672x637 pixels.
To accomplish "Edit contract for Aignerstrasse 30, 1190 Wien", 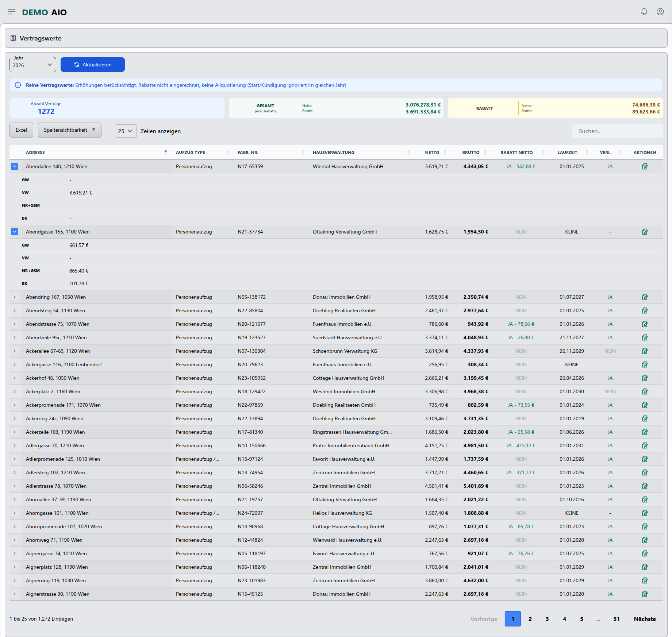I will click(645, 594).
